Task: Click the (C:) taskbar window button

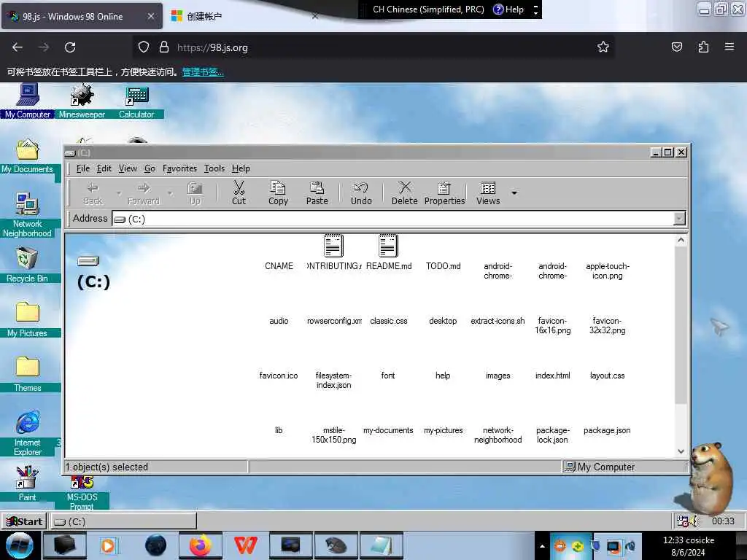Action: click(123, 521)
